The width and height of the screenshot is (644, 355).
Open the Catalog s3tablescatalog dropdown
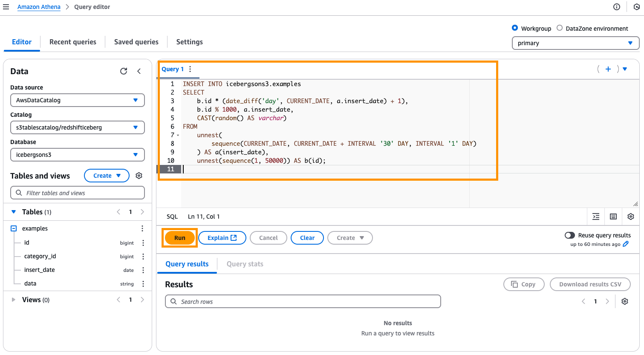pyautogui.click(x=78, y=127)
